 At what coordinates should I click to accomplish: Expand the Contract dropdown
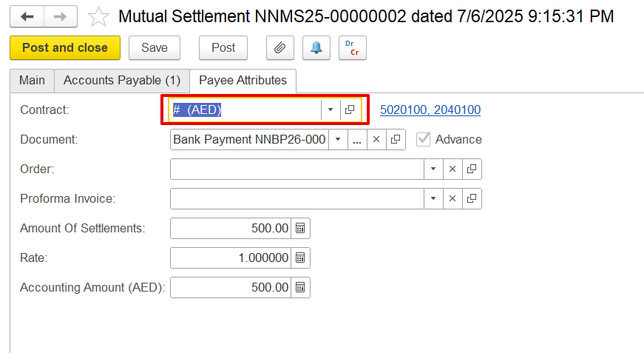click(331, 110)
